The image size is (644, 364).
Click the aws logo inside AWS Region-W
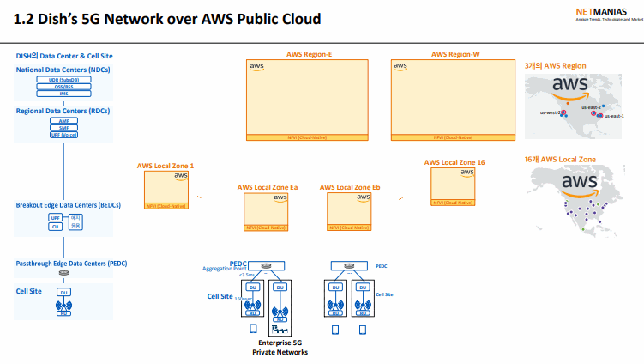(400, 66)
